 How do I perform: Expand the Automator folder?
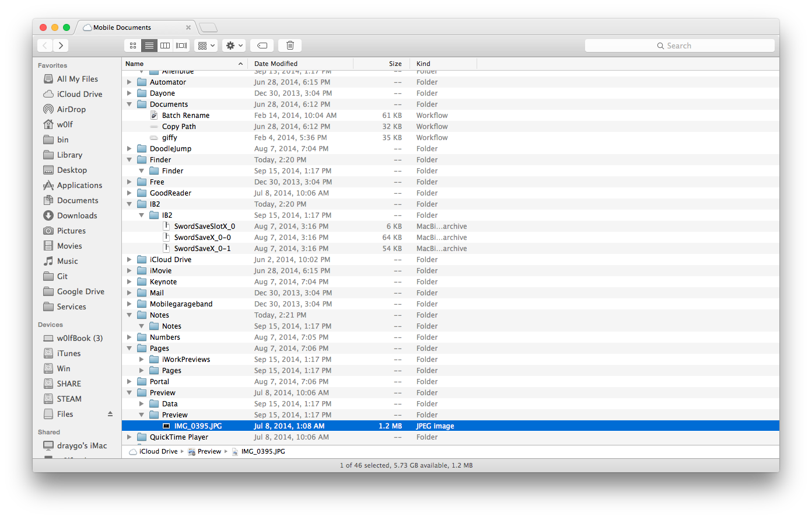[129, 82]
